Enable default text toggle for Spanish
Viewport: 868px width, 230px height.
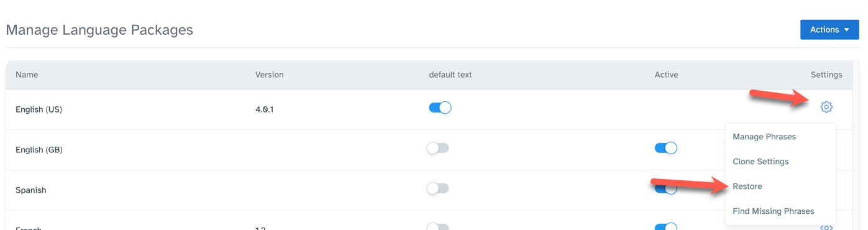[x=437, y=188]
